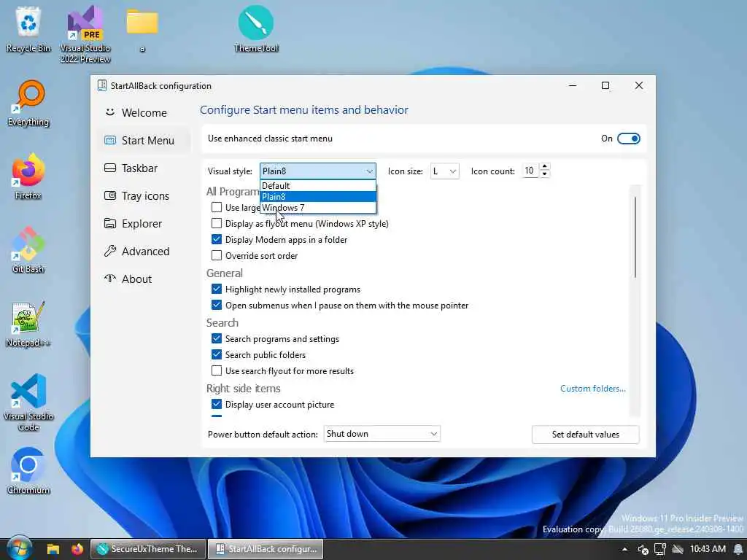Viewport: 747px width, 560px height.
Task: Open the Tray icons section
Action: tap(144, 195)
